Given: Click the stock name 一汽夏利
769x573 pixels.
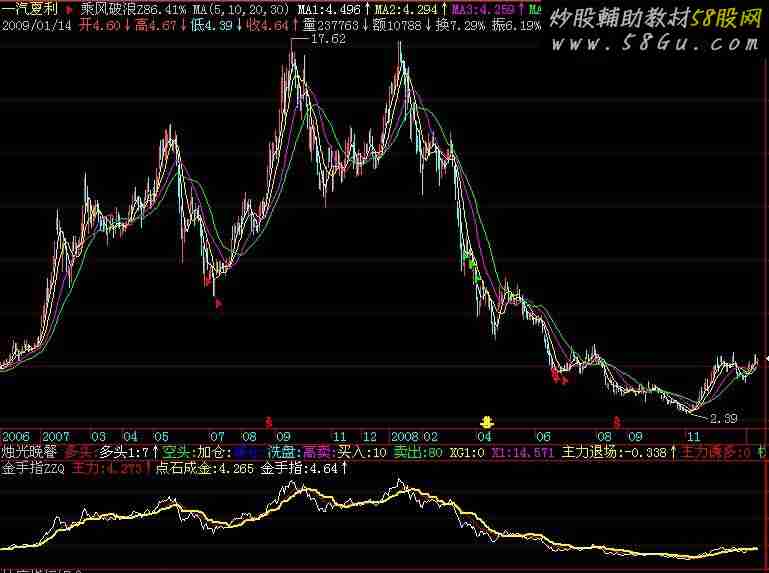Looking at the screenshot, I should [x=29, y=9].
